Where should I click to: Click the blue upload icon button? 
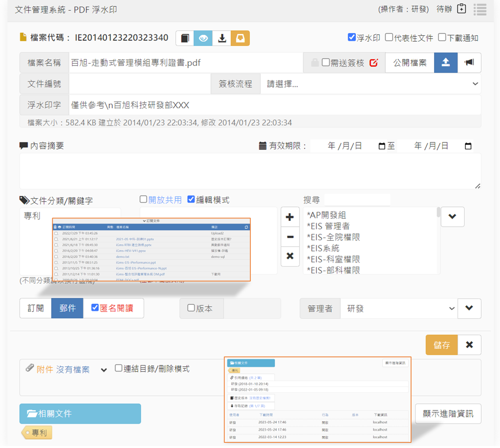click(x=446, y=63)
